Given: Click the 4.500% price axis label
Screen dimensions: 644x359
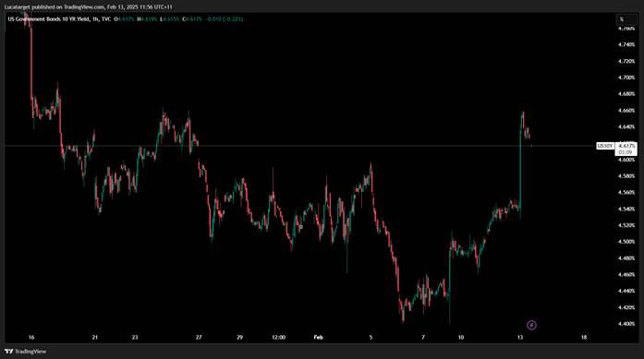Looking at the screenshot, I should 626,242.
